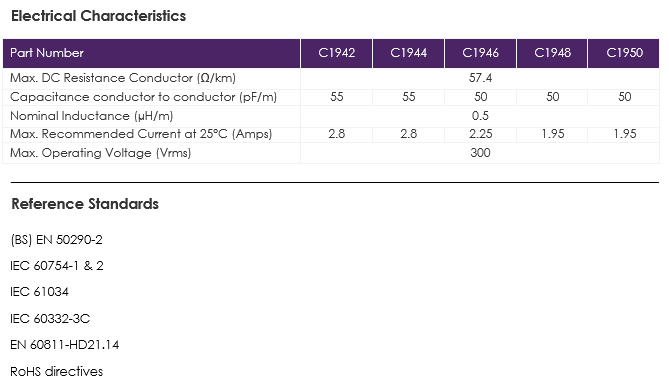Viewport: 669px width, 380px height.
Task: Select the RoHS directives text
Action: [56, 371]
